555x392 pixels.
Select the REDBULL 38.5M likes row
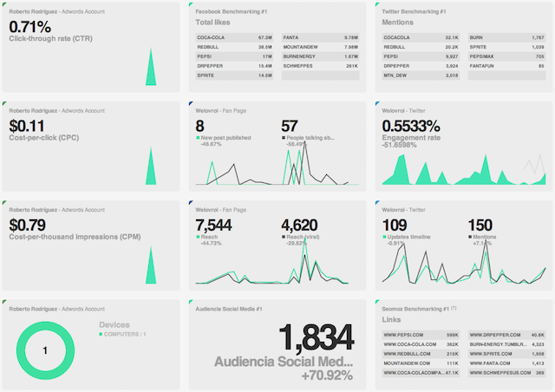point(234,47)
